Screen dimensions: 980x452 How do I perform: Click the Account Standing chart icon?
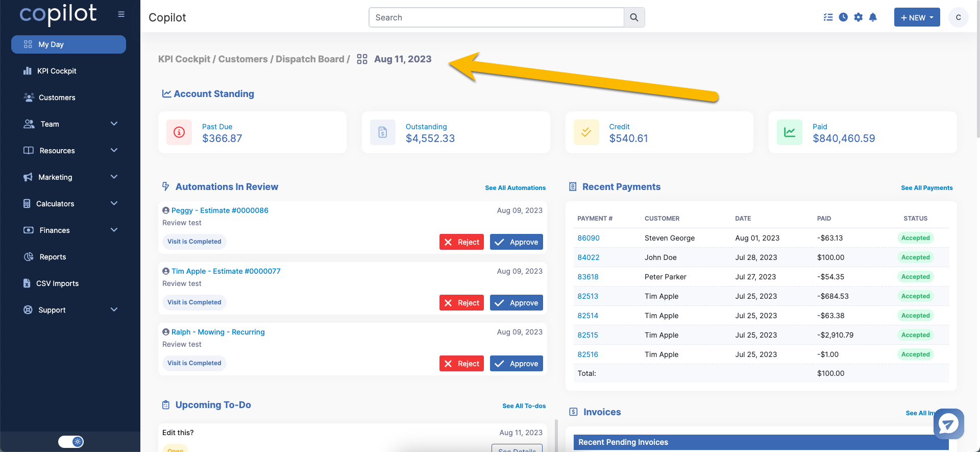tap(166, 94)
